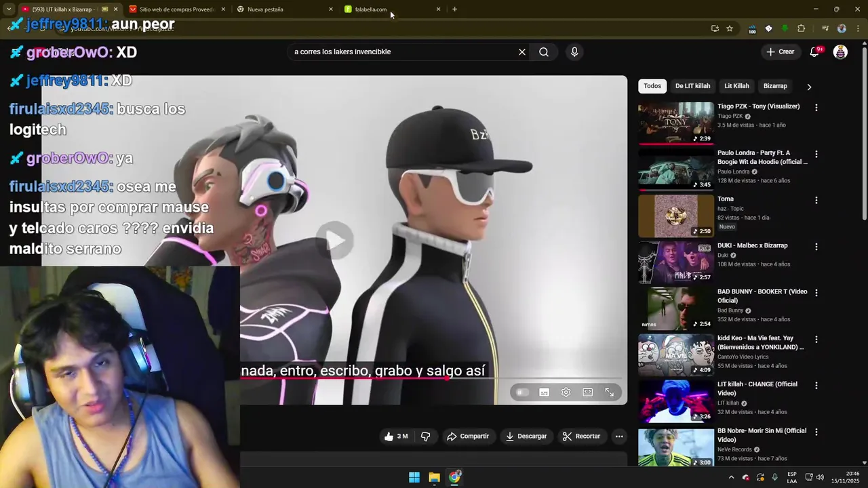Image resolution: width=868 pixels, height=488 pixels.
Task: Open options menu for Tiago PZK - Tony
Action: coord(816,108)
